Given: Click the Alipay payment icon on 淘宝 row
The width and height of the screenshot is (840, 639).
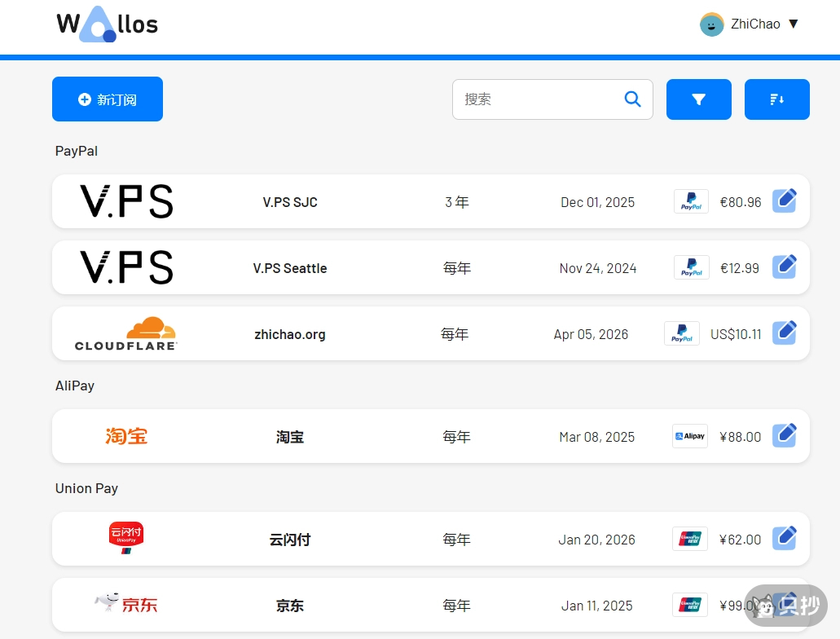Looking at the screenshot, I should click(689, 436).
